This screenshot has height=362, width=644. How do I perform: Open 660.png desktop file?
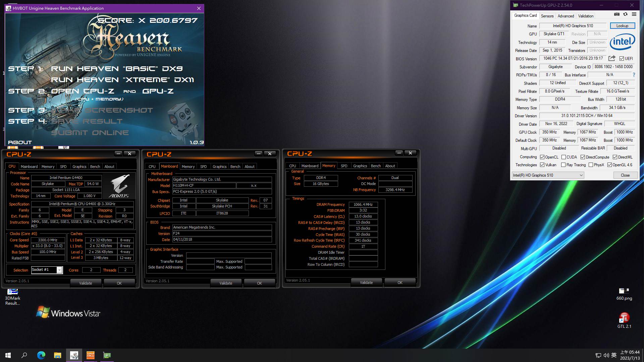(x=624, y=294)
